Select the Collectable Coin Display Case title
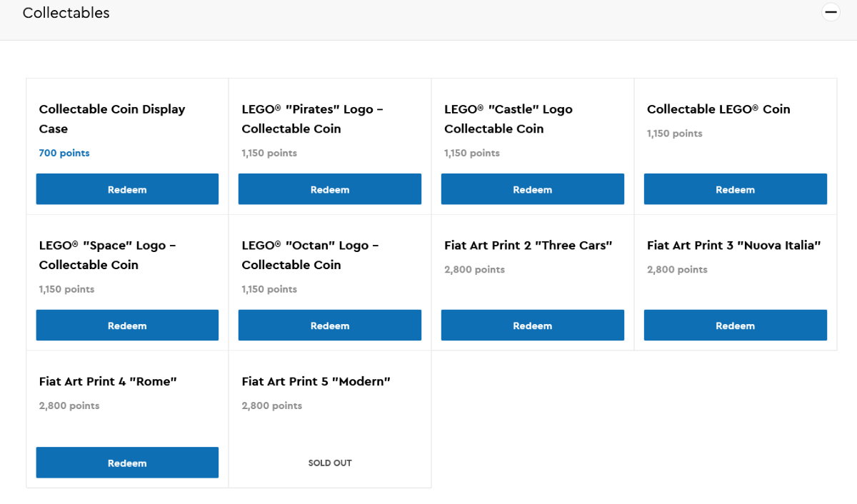 click(x=112, y=119)
